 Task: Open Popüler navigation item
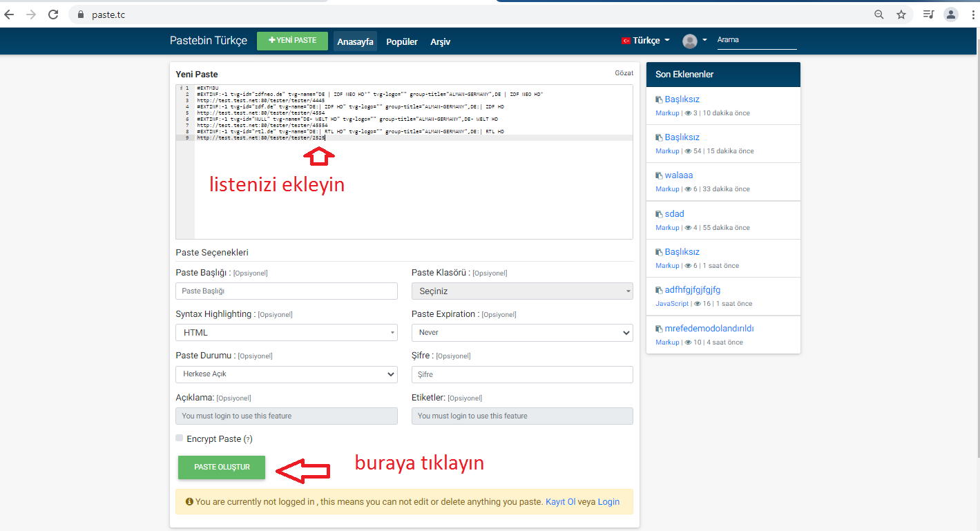[x=402, y=41]
